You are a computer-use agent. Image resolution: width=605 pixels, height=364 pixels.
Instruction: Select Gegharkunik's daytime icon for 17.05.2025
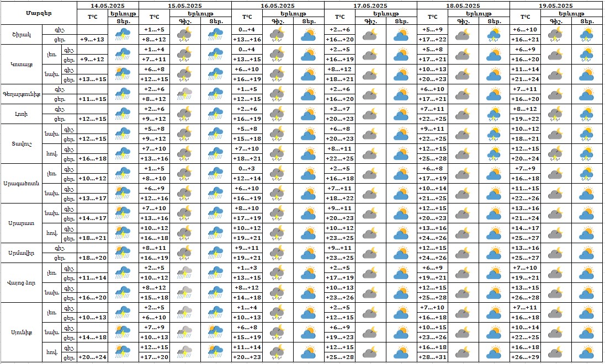(x=402, y=94)
